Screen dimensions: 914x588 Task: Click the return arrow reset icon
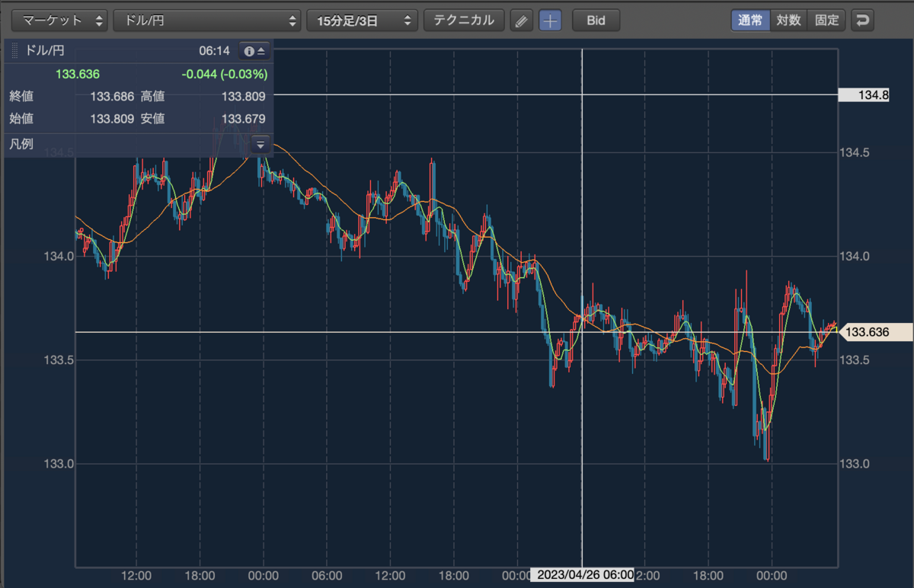(x=862, y=21)
